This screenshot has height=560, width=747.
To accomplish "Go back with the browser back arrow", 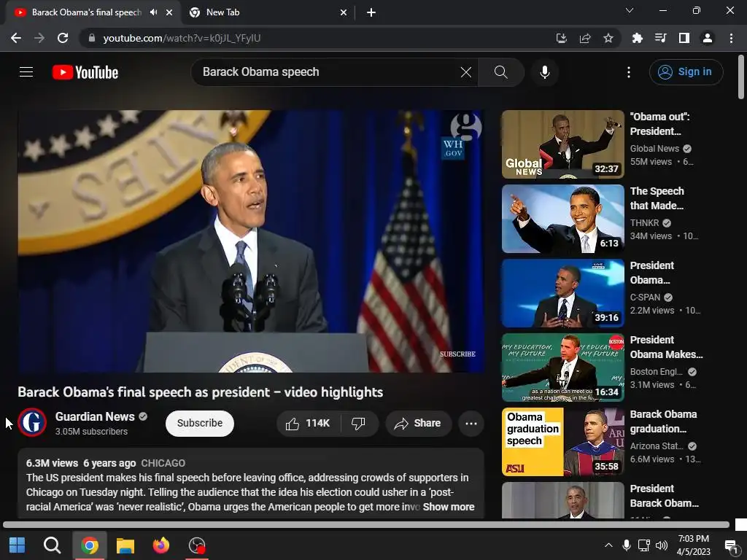I will point(16,38).
